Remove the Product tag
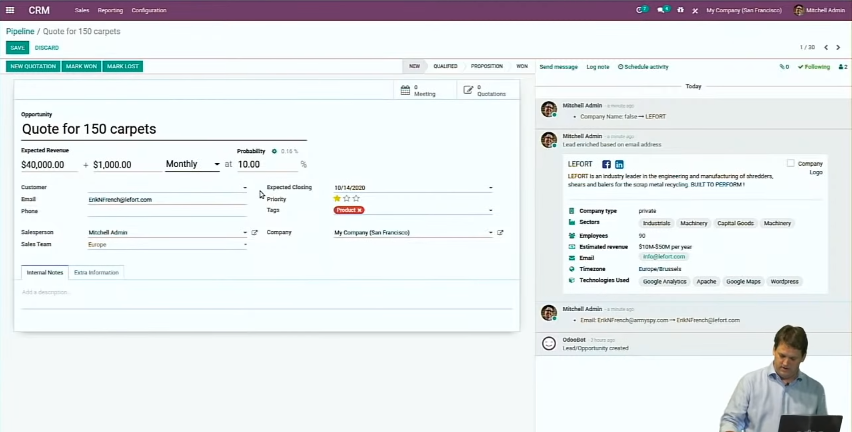The height and width of the screenshot is (432, 852). pyautogui.click(x=359, y=210)
